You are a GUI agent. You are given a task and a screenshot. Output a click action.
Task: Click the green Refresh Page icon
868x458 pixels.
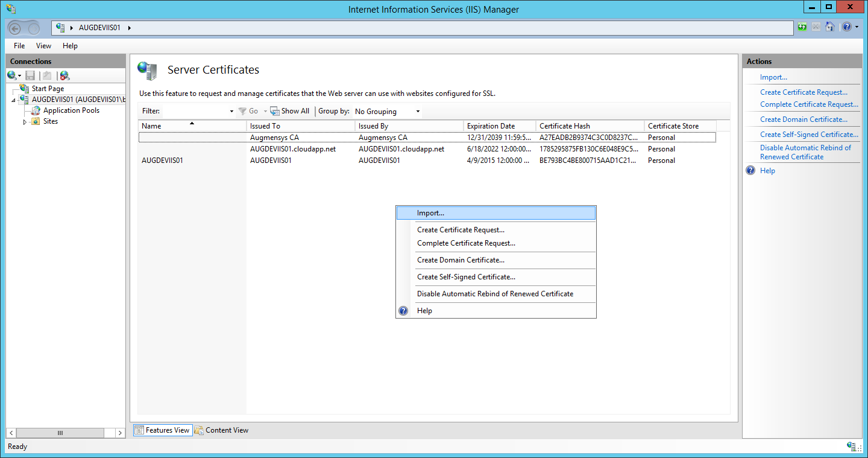802,27
